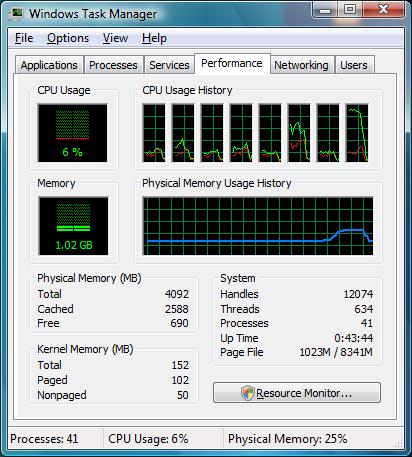Image resolution: width=412 pixels, height=457 pixels.
Task: Switch to the Applications tab
Action: [x=49, y=65]
